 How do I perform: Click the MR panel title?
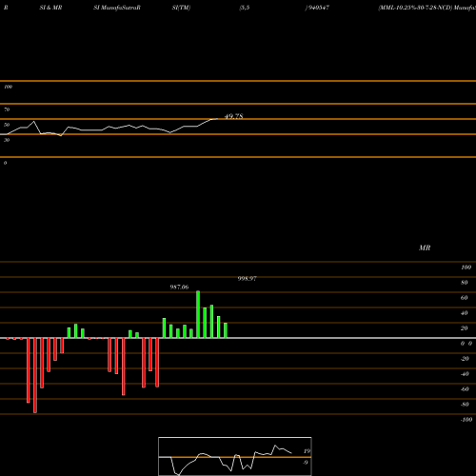pyautogui.click(x=425, y=248)
